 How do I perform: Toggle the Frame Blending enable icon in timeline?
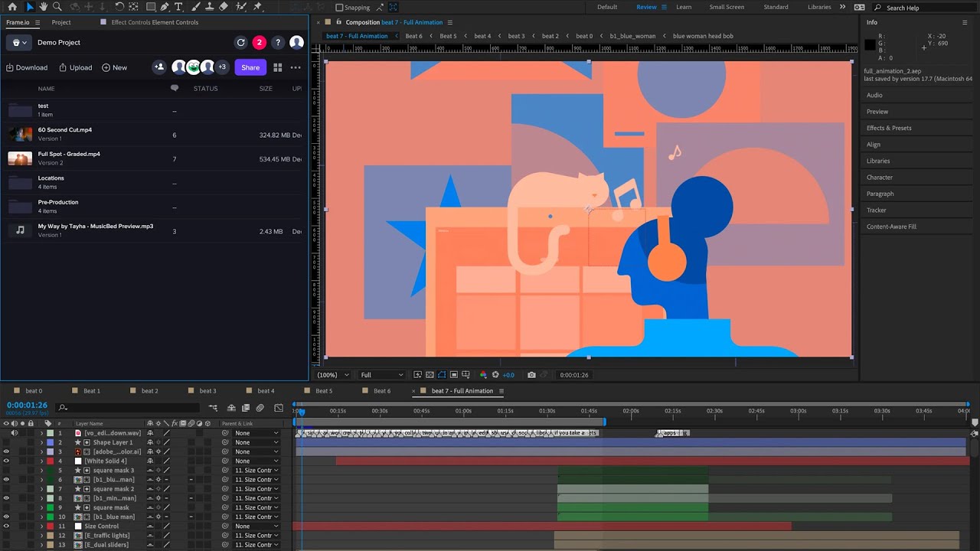tap(246, 408)
